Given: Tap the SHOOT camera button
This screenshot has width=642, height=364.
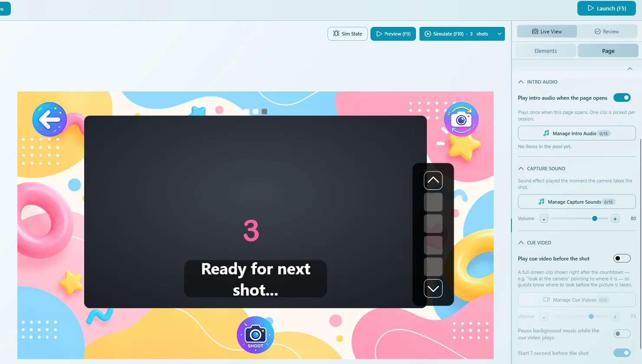Looking at the screenshot, I should point(255,335).
